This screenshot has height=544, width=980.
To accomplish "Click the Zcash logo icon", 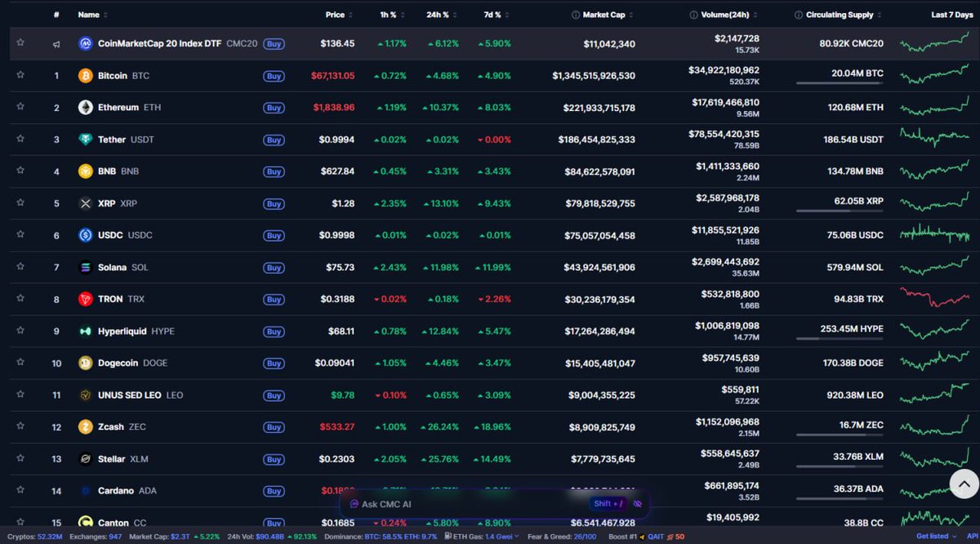I will click(85, 427).
